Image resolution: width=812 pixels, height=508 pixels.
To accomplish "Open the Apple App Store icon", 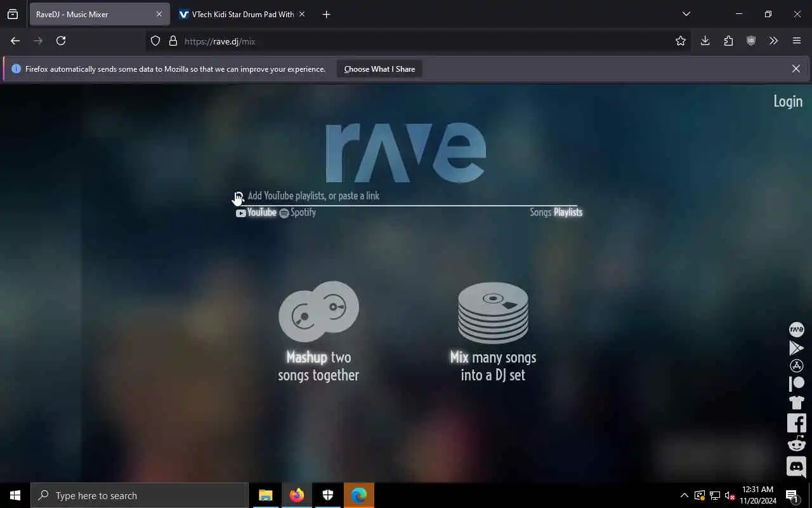I will point(796,366).
